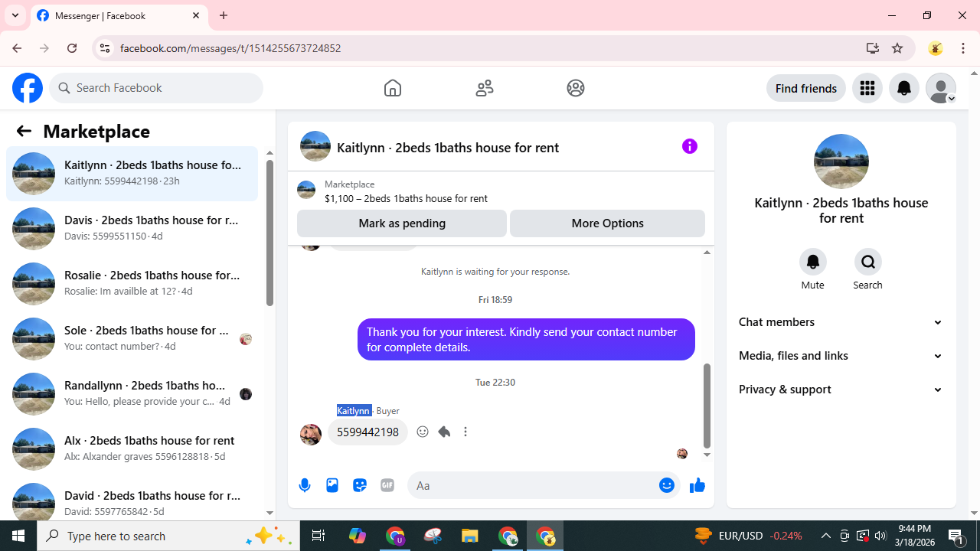Send a voice clip microphone icon

tap(305, 485)
